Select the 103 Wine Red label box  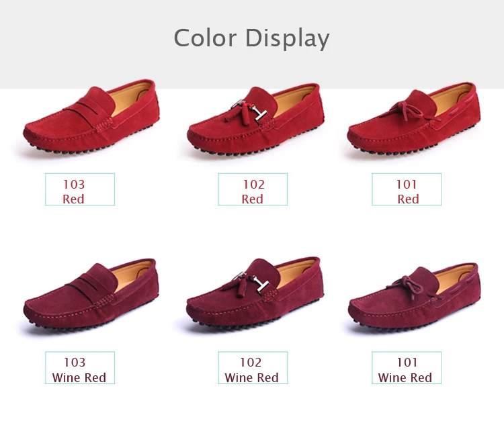point(80,368)
